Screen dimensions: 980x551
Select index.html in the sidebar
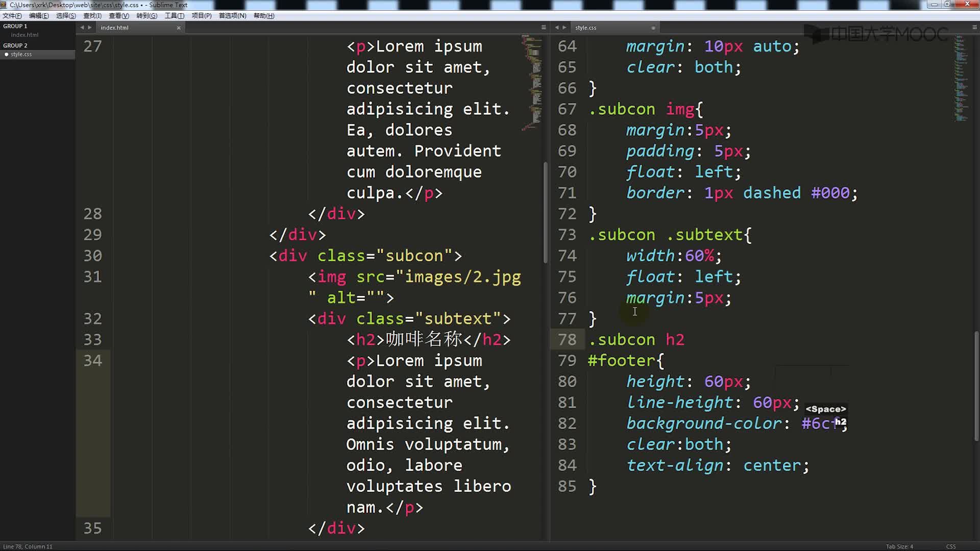pyautogui.click(x=24, y=35)
